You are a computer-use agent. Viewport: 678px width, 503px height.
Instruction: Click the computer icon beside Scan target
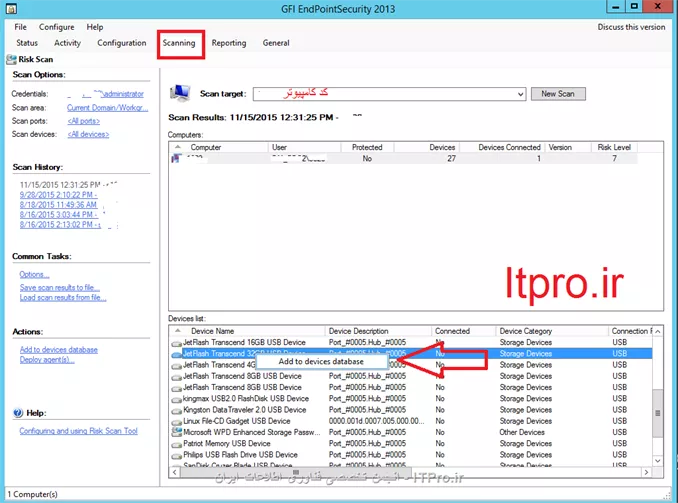[180, 93]
